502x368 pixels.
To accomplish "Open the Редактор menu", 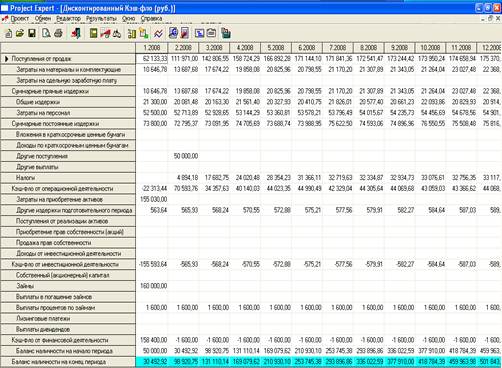I will (x=68, y=19).
